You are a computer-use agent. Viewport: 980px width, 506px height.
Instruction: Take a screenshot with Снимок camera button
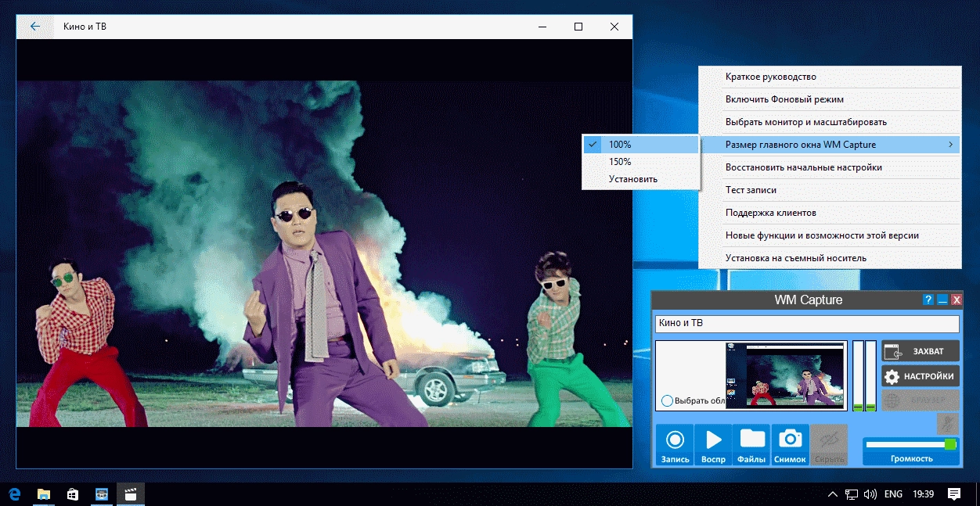790,445
